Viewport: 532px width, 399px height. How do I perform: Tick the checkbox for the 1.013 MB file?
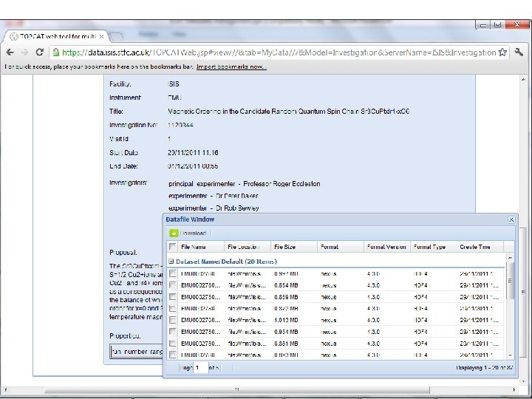point(172,320)
